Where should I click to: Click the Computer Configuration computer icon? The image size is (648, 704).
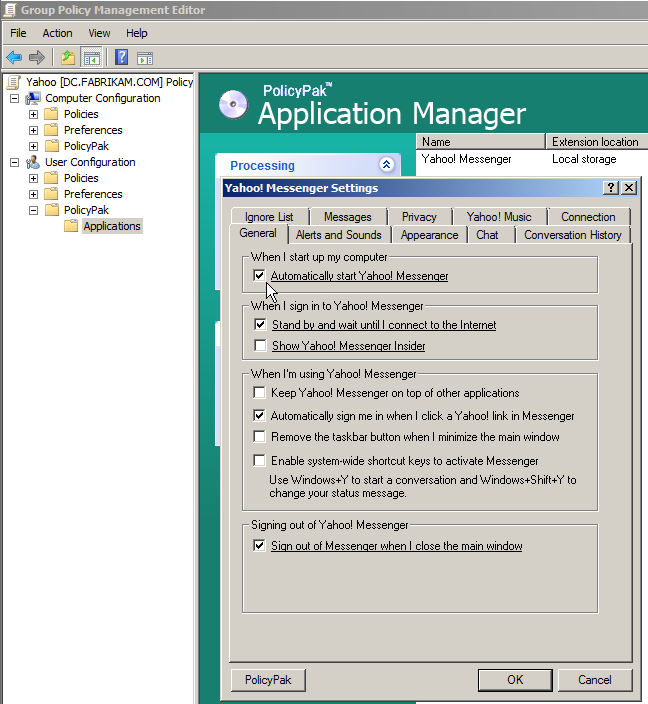point(33,98)
